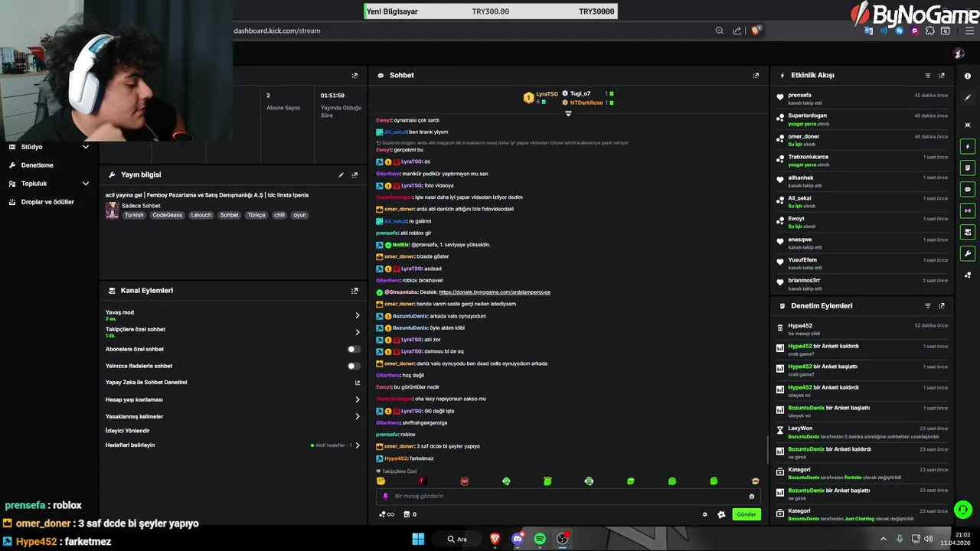Open Windows Start menu
The height and width of the screenshot is (551, 980).
418,539
